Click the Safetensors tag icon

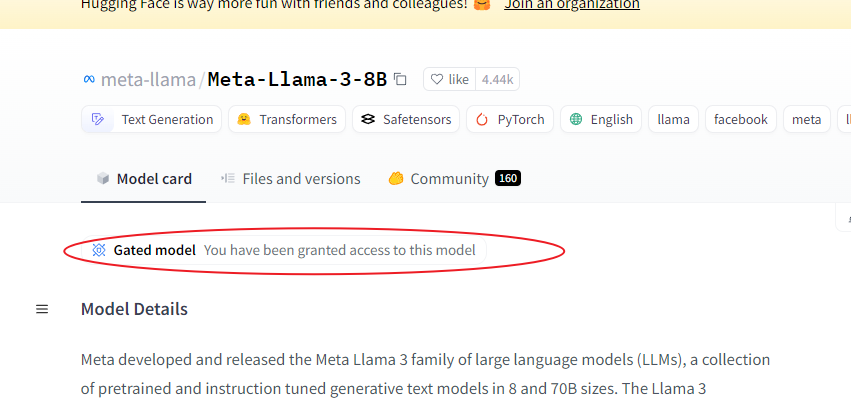click(x=368, y=119)
